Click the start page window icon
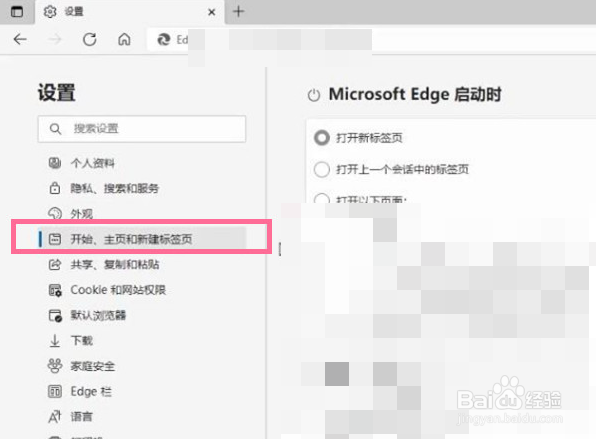Image resolution: width=596 pixels, height=439 pixels. (x=55, y=239)
